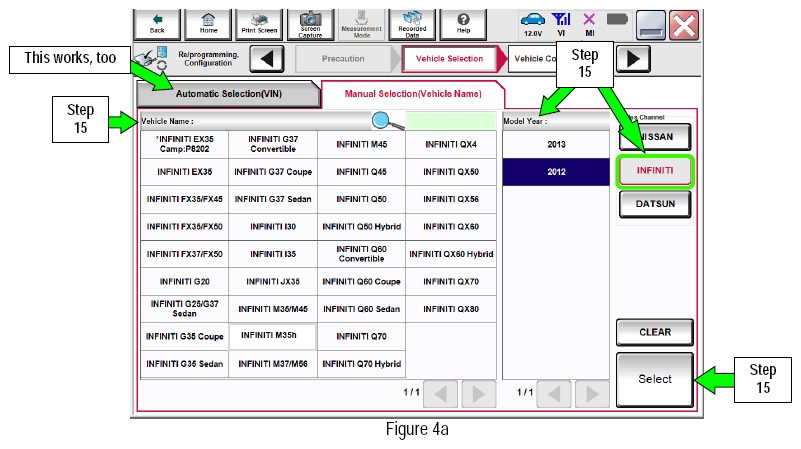Click the vehicle name search magnifier
Image resolution: width=801 pixels, height=449 pixels.
point(387,121)
